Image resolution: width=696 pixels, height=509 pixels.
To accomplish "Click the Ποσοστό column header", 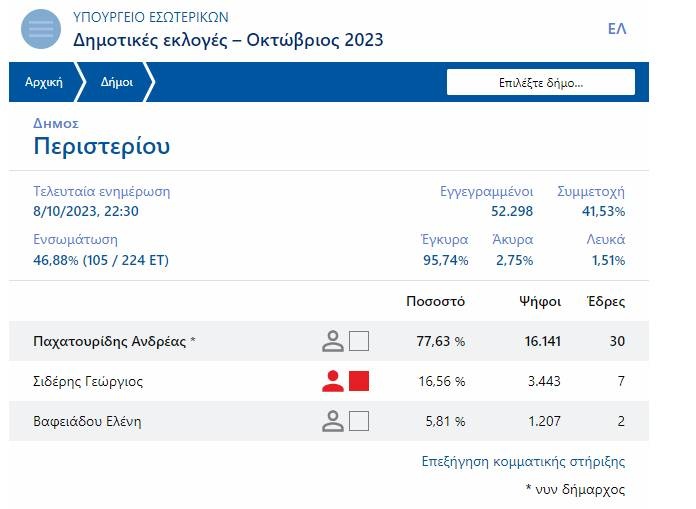I will click(x=436, y=301).
